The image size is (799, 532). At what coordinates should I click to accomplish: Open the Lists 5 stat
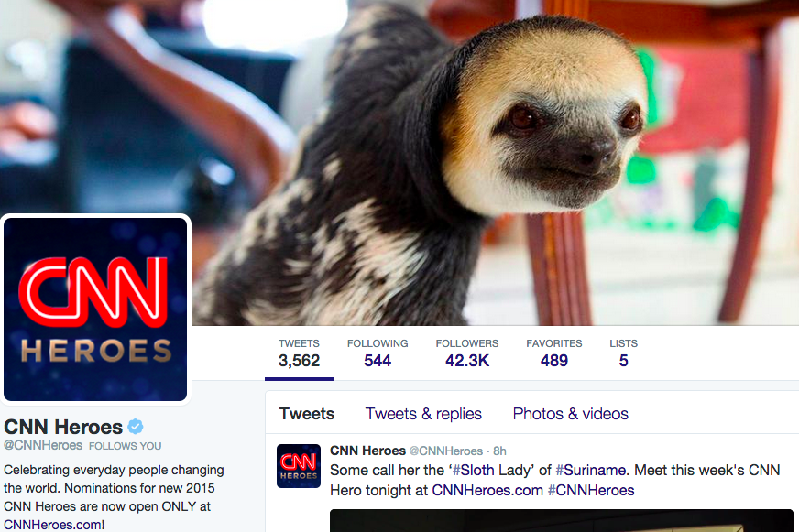[624, 353]
